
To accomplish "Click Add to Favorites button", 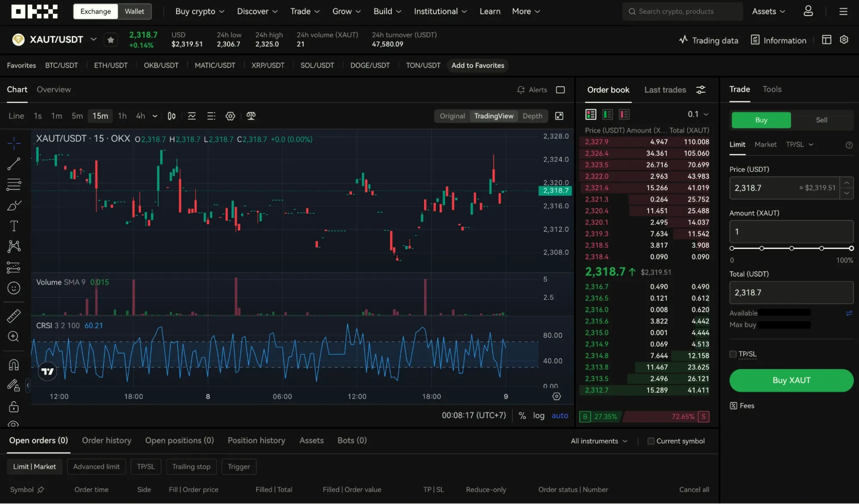I will 477,65.
